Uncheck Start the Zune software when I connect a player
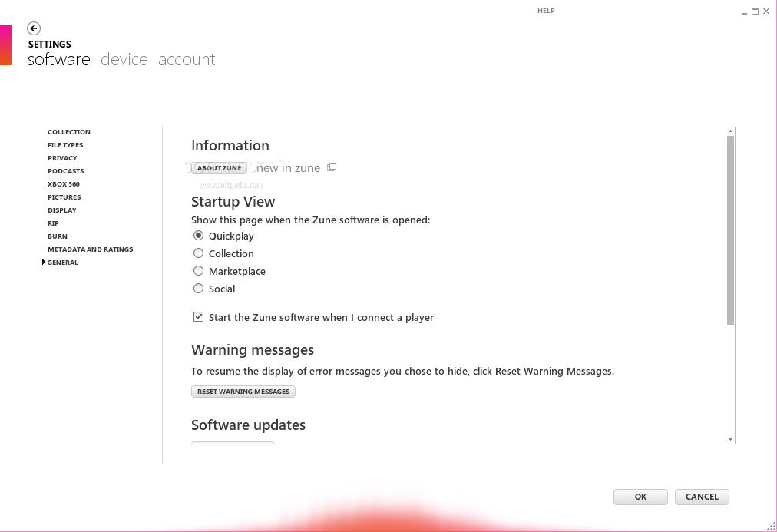 point(198,317)
